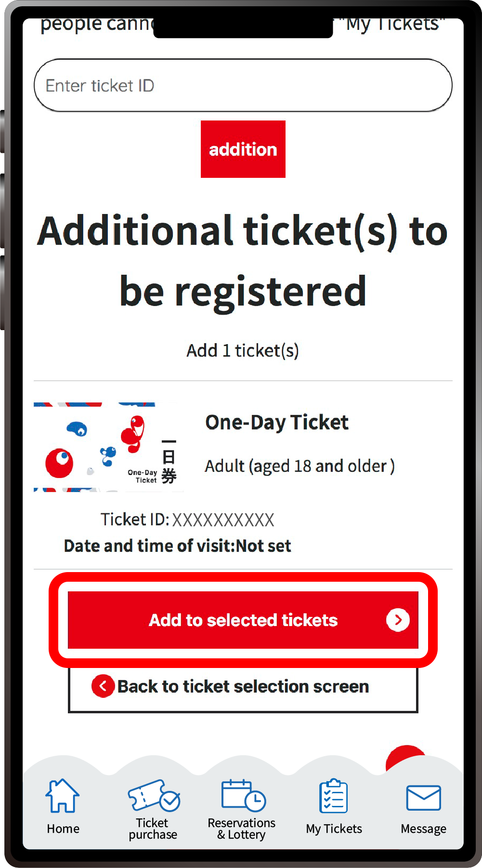Click the red addition badge

[243, 149]
